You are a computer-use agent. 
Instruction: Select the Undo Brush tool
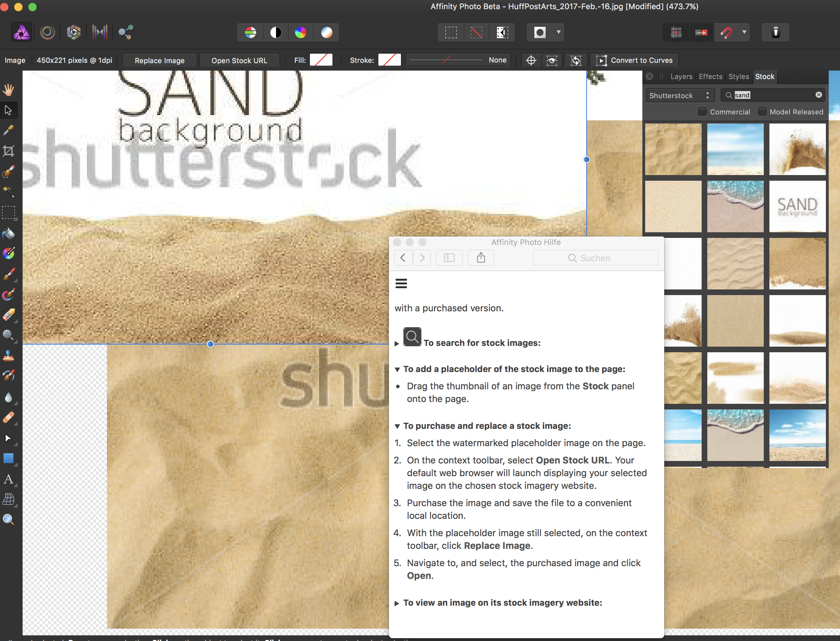8,376
